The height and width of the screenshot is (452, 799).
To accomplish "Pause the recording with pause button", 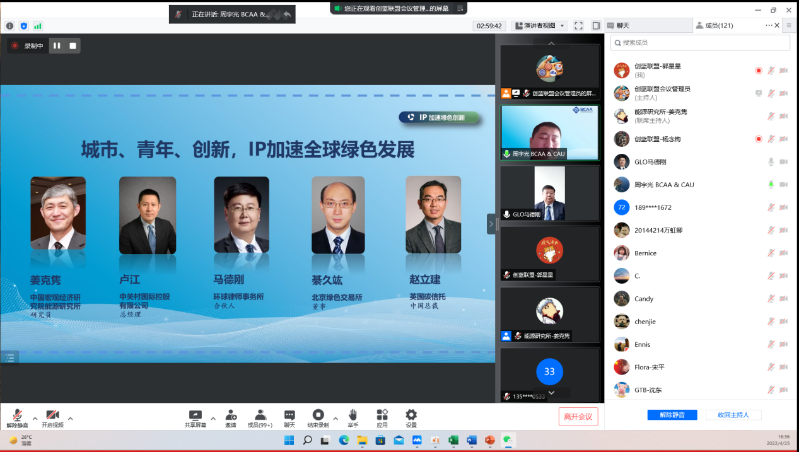I will (57, 45).
